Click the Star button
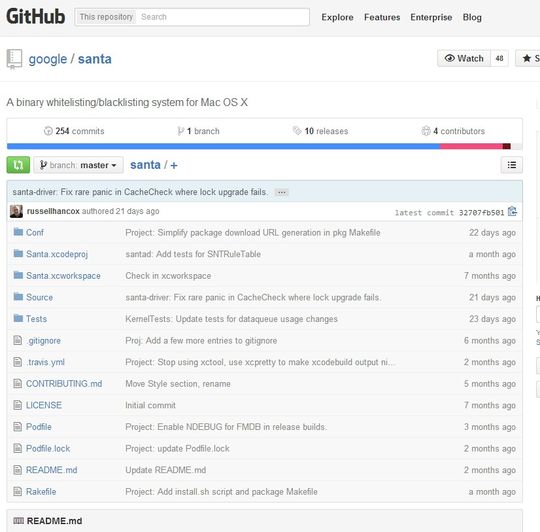This screenshot has width=540, height=532. (x=528, y=58)
